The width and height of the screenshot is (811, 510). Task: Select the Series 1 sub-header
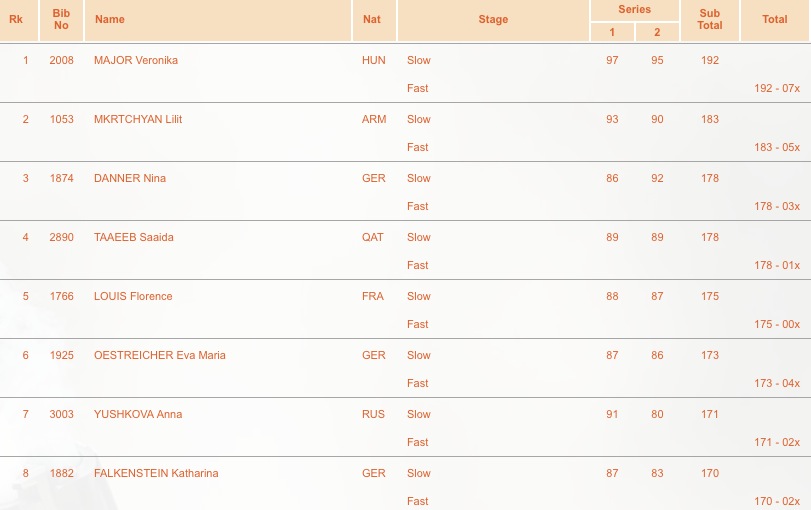[612, 32]
